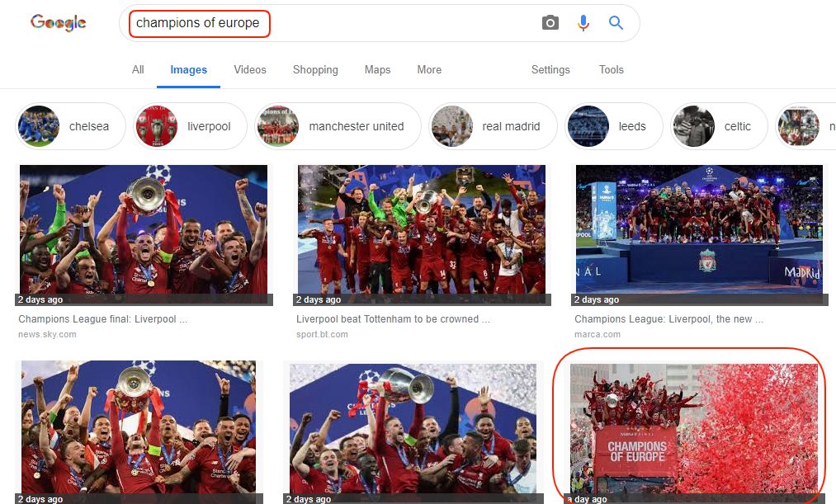Screen dimensions: 836x504
Task: Visit the news.sky.com source link
Action: [x=47, y=335]
